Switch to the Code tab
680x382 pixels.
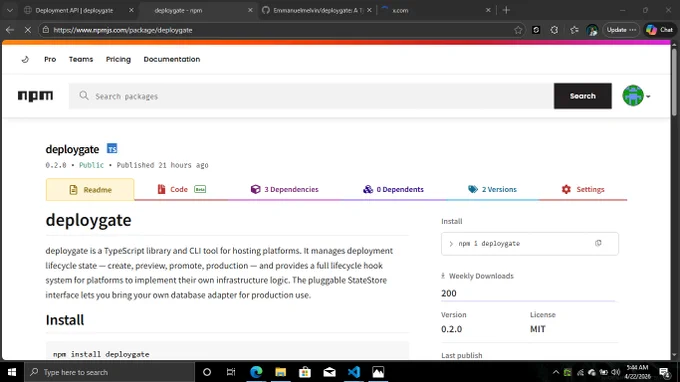(181, 189)
